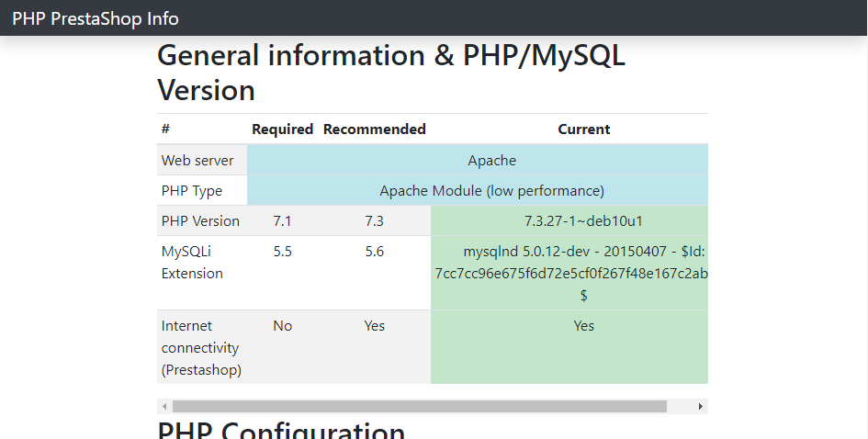Select the 'MySQLi Extension' row label
Image resolution: width=868 pixels, height=439 pixels.
coord(192,263)
